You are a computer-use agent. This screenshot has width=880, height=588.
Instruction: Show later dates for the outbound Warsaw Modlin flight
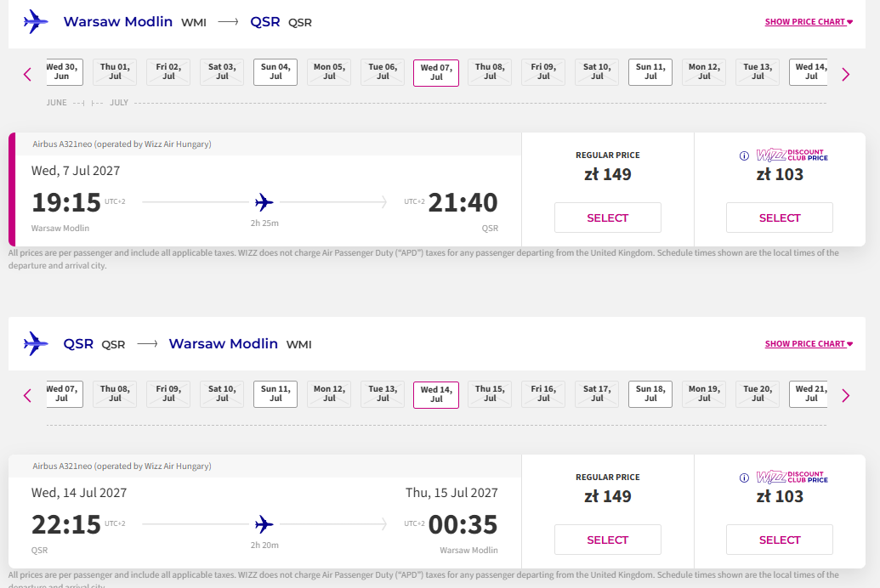pyautogui.click(x=846, y=74)
